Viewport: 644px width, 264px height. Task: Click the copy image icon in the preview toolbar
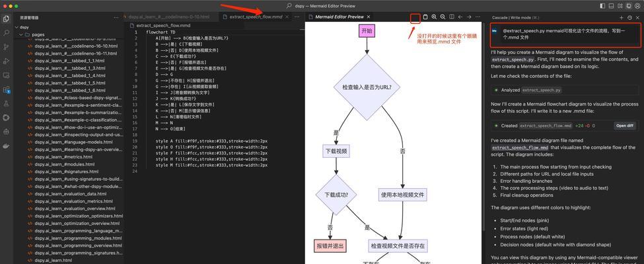[x=425, y=17]
